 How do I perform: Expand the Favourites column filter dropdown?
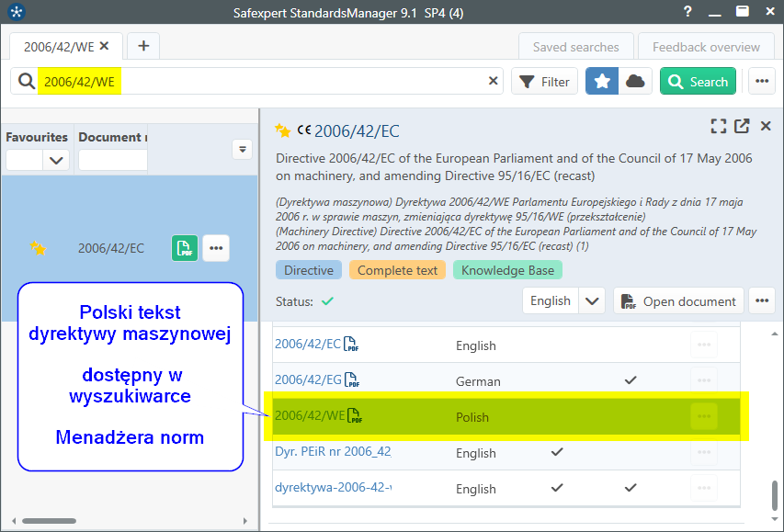point(57,160)
